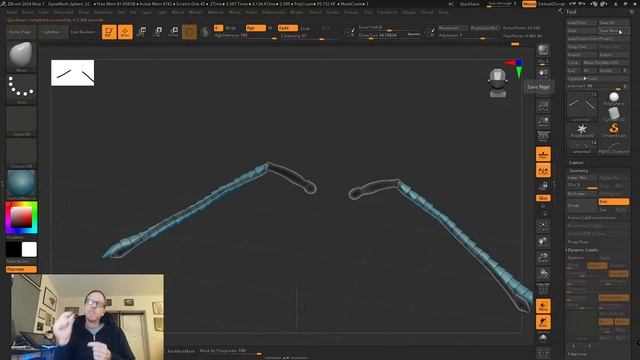Click Make PolyMesh3D
Viewport: 640px width, 360px height.
click(x=606, y=62)
